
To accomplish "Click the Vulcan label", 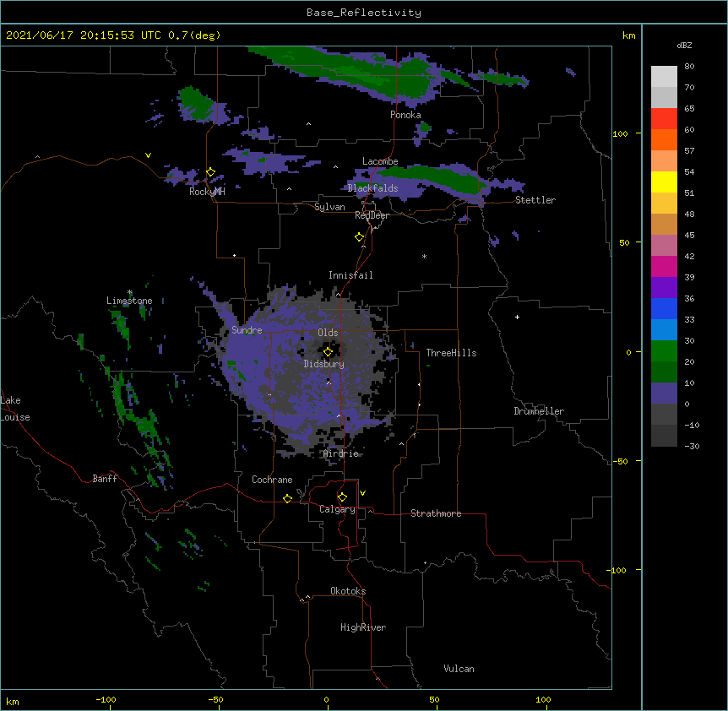I will pyautogui.click(x=459, y=669).
